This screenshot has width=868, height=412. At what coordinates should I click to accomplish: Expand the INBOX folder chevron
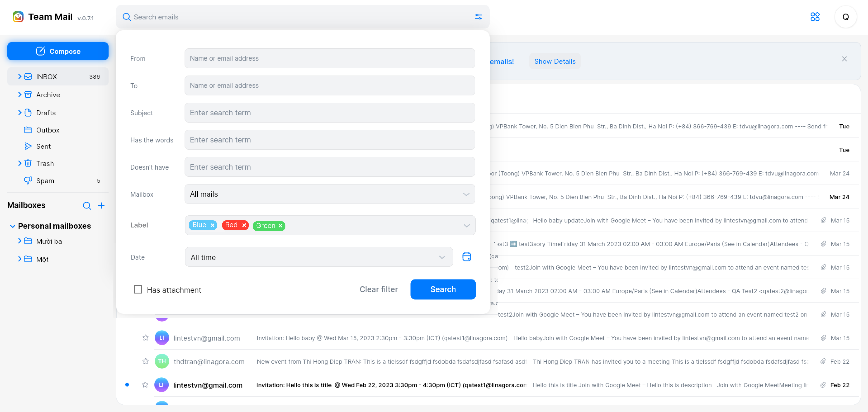19,76
